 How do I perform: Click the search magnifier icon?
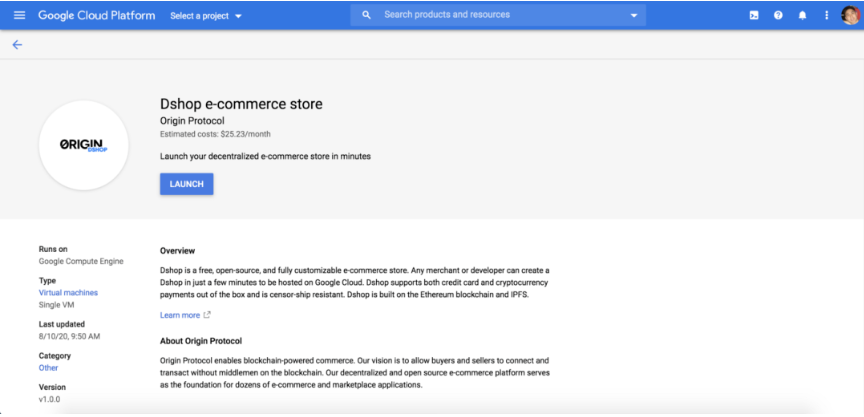point(366,15)
